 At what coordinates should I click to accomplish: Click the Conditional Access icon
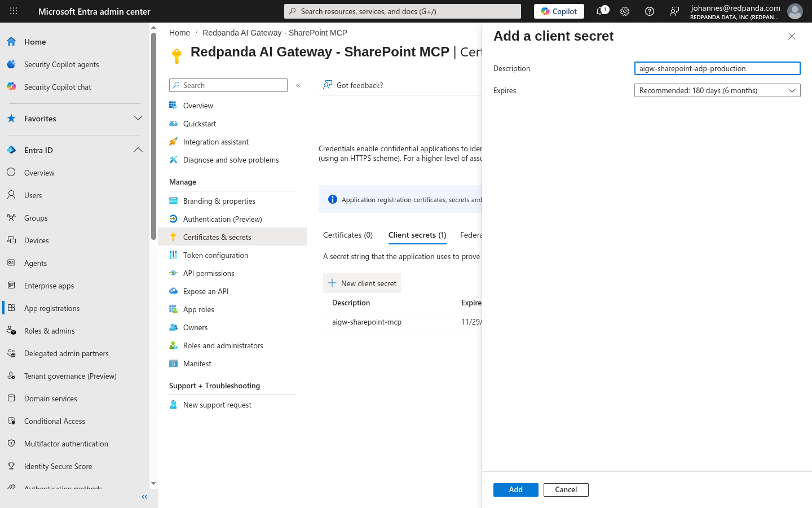pos(11,421)
